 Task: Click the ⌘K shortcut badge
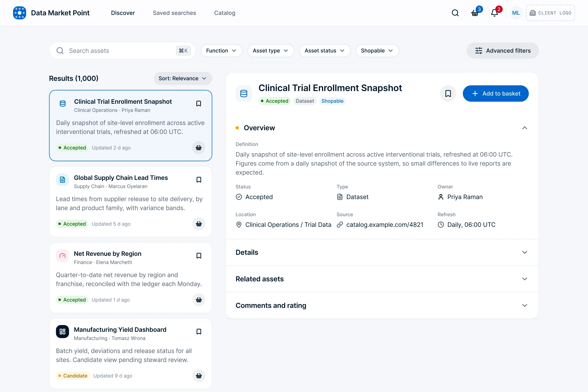click(x=183, y=51)
